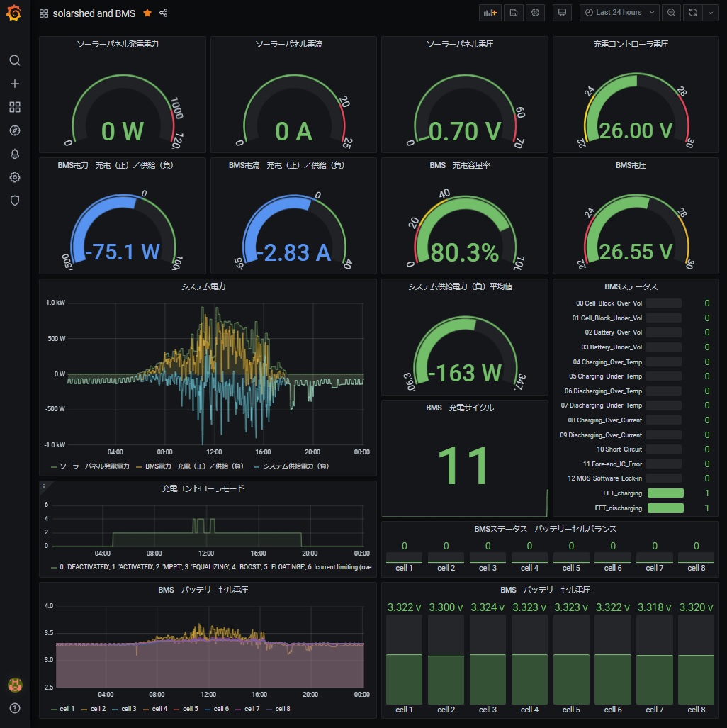Screen dimensions: 727x728
Task: Open the search dashboards magnifier icon
Action: point(15,60)
